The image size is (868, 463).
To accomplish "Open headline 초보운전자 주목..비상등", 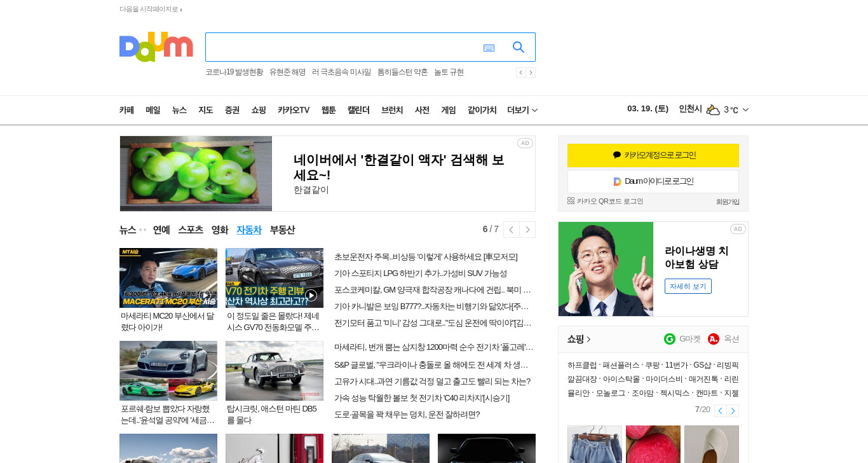I will 426,257.
